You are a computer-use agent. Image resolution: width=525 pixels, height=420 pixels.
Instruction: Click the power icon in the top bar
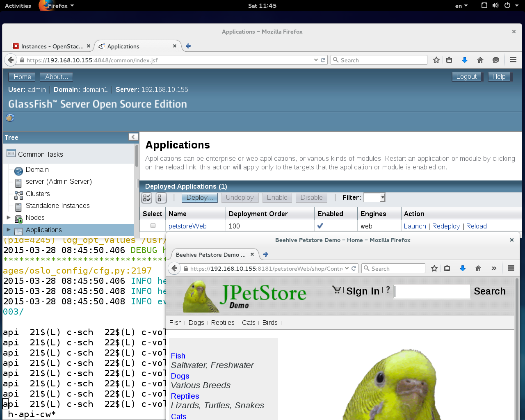507,6
